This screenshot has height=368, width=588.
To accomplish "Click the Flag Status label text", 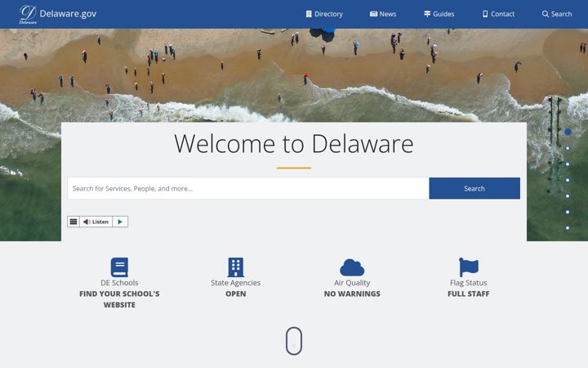I will 469,282.
